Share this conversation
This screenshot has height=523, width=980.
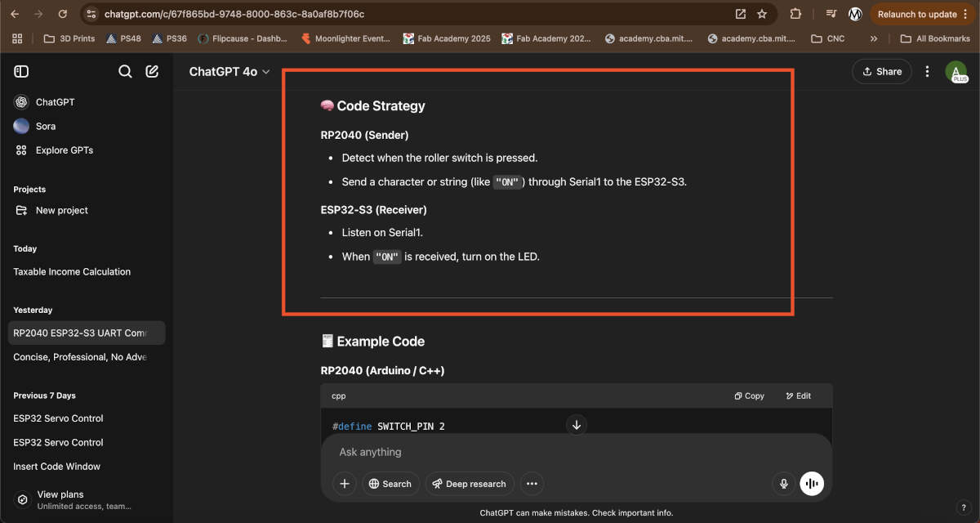882,72
